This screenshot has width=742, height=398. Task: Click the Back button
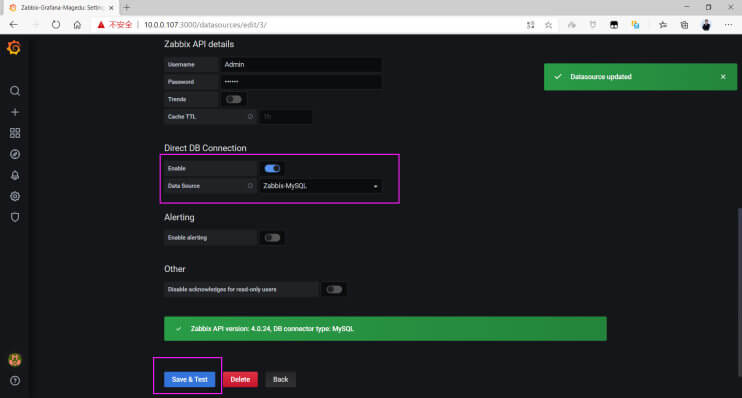coord(281,379)
